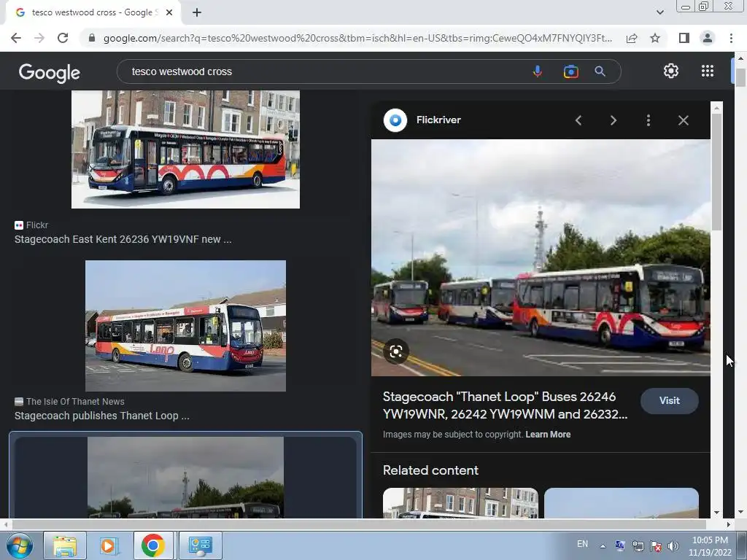This screenshot has width=747, height=560.
Task: Open the first Related content thumbnail
Action: click(x=460, y=503)
